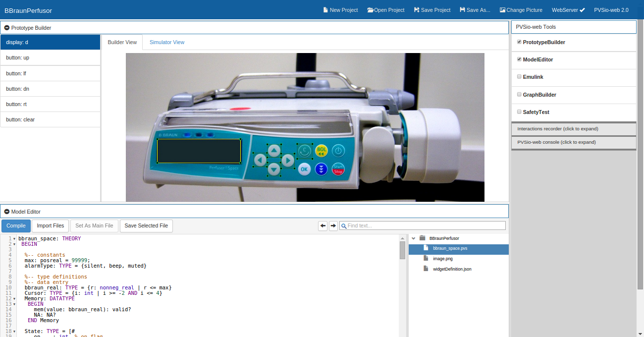The image size is (644, 337).
Task: Click the PVSio-web Tools panel header
Action: point(574,27)
